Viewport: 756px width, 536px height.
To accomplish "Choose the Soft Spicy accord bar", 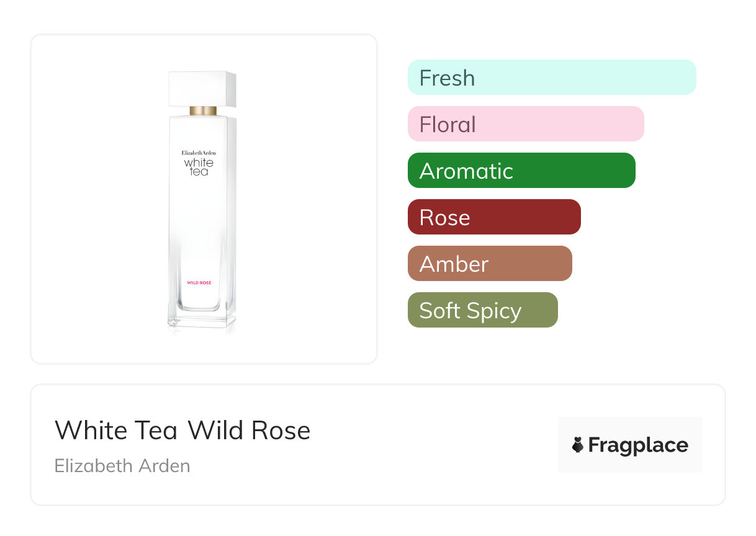I will [x=482, y=310].
